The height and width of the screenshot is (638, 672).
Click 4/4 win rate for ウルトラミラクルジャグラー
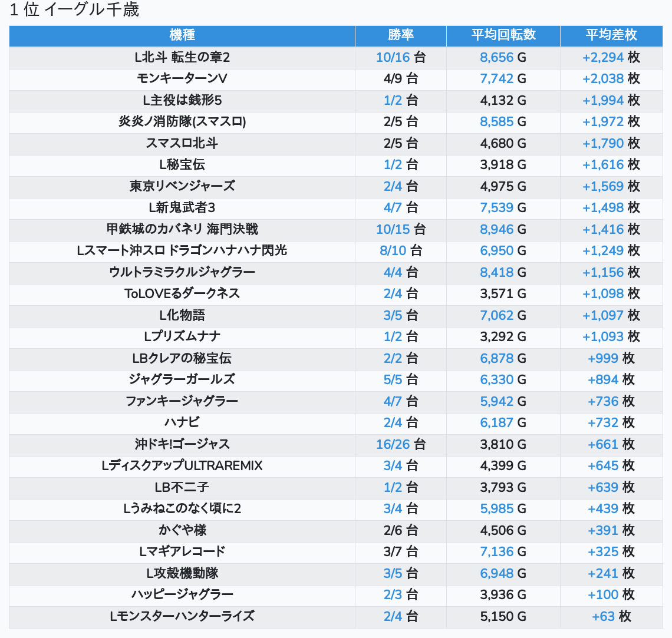(x=393, y=272)
